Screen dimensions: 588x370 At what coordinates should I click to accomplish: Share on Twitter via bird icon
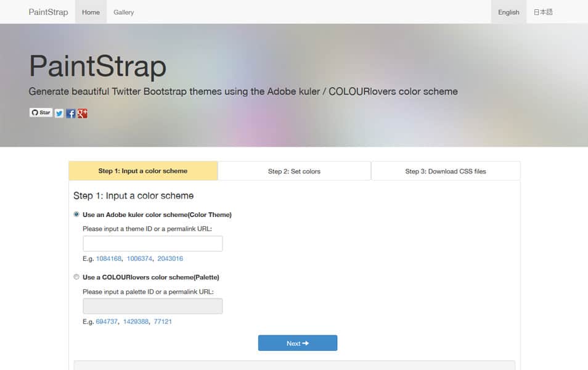[x=59, y=113]
